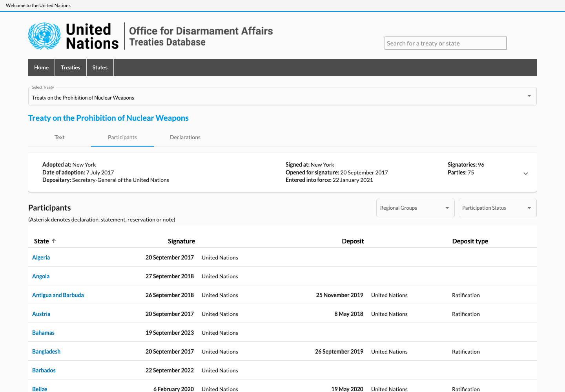Click the Signature column header

tap(181, 241)
